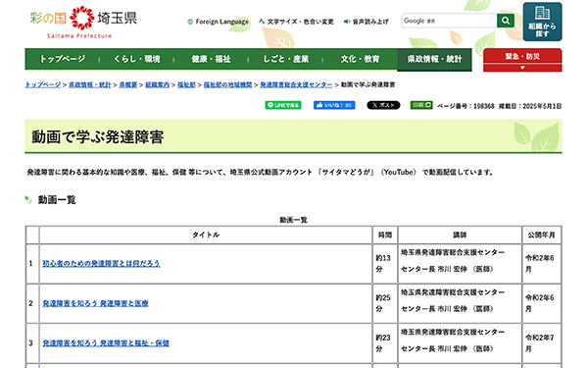Share the page with LINEで送る button
588x368 pixels.
point(283,105)
